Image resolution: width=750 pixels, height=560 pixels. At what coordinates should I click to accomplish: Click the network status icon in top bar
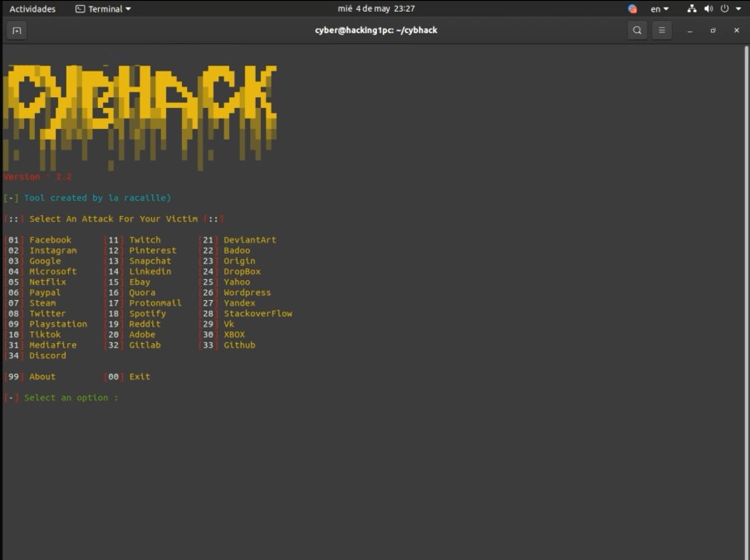692,8
